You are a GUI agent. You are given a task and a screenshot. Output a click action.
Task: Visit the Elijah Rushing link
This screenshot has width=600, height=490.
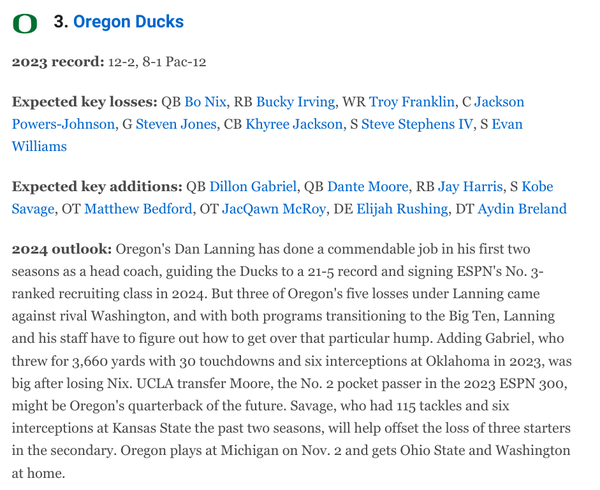(402, 208)
